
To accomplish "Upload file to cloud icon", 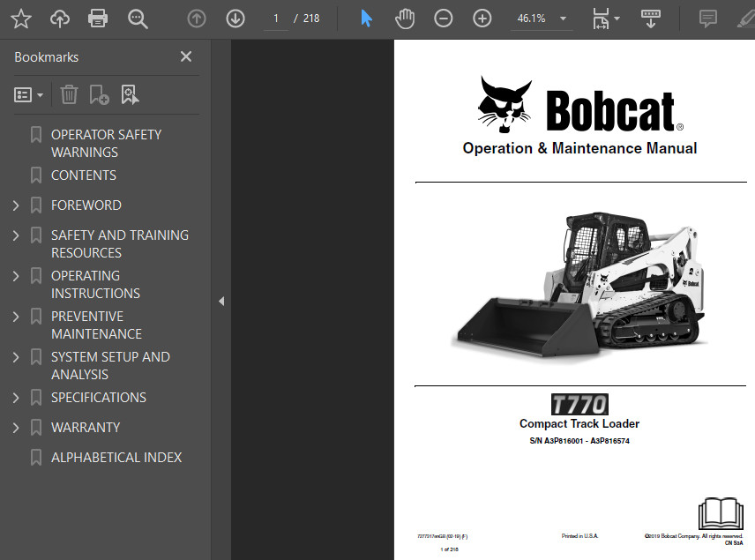I will (x=60, y=19).
